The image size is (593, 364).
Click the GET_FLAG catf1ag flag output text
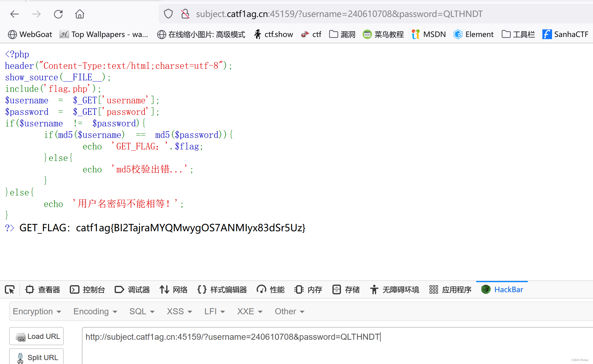click(162, 228)
